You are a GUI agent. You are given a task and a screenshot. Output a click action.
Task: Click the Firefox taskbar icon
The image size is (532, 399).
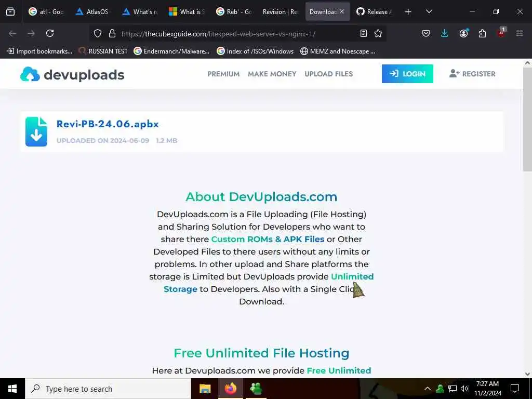tap(230, 389)
